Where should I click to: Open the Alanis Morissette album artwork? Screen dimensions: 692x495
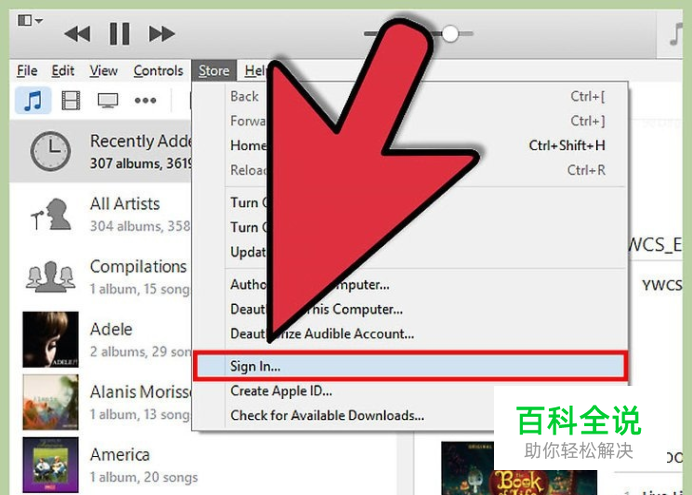50,402
